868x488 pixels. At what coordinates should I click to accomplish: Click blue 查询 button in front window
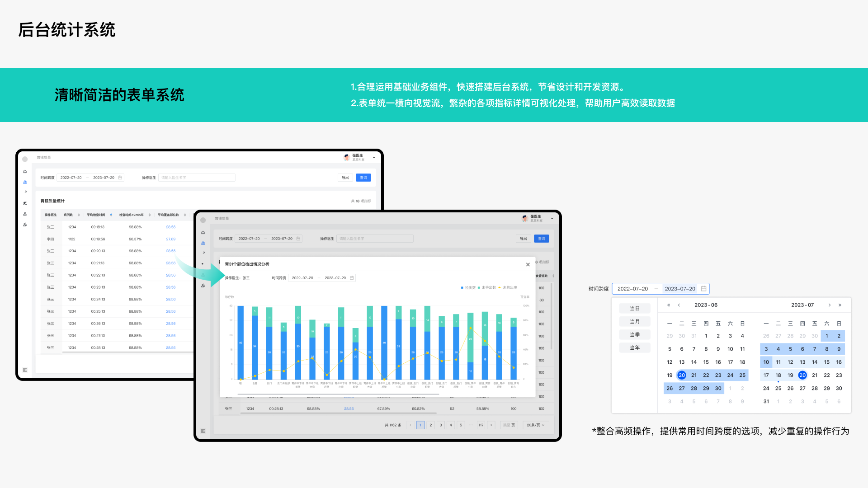tap(541, 239)
